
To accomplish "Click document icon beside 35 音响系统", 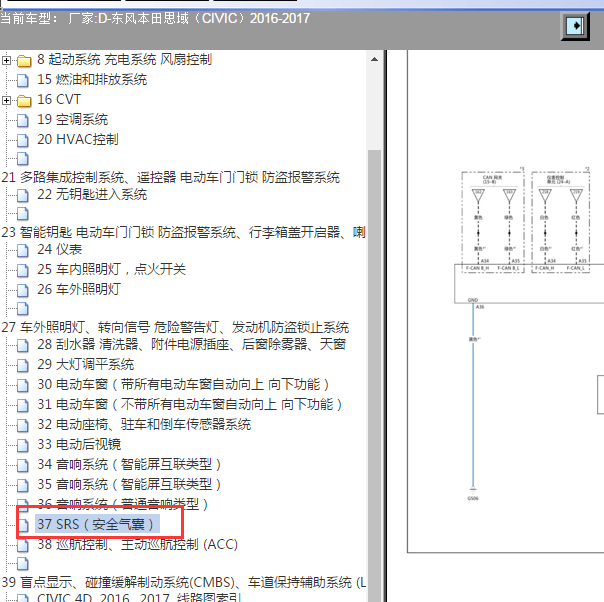I will [23, 486].
